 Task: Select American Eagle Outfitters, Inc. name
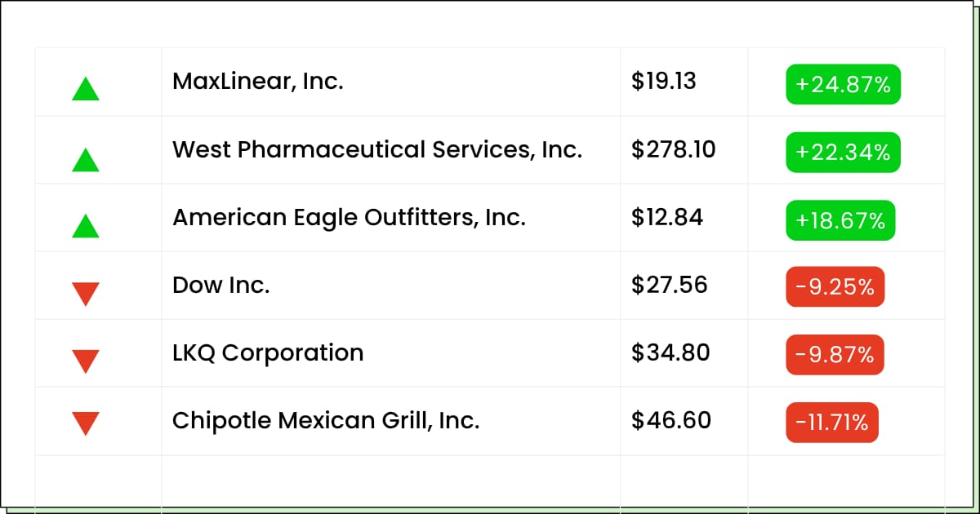[x=349, y=218]
